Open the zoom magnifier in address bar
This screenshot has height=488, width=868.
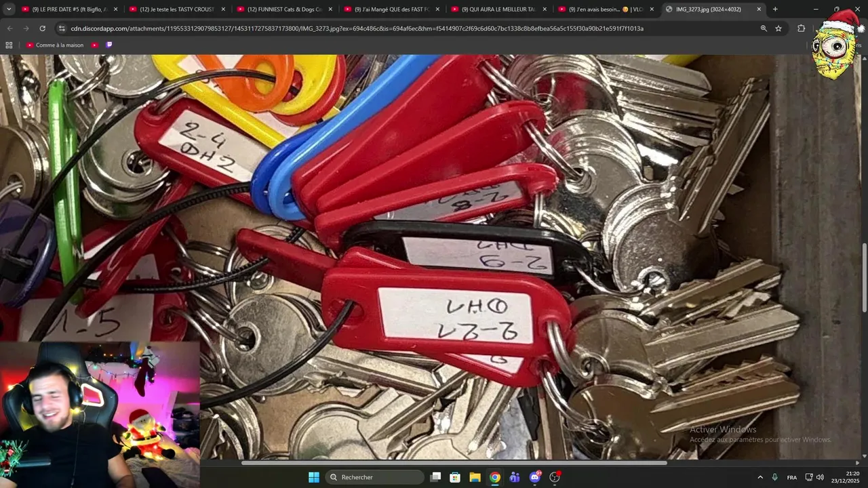point(764,28)
